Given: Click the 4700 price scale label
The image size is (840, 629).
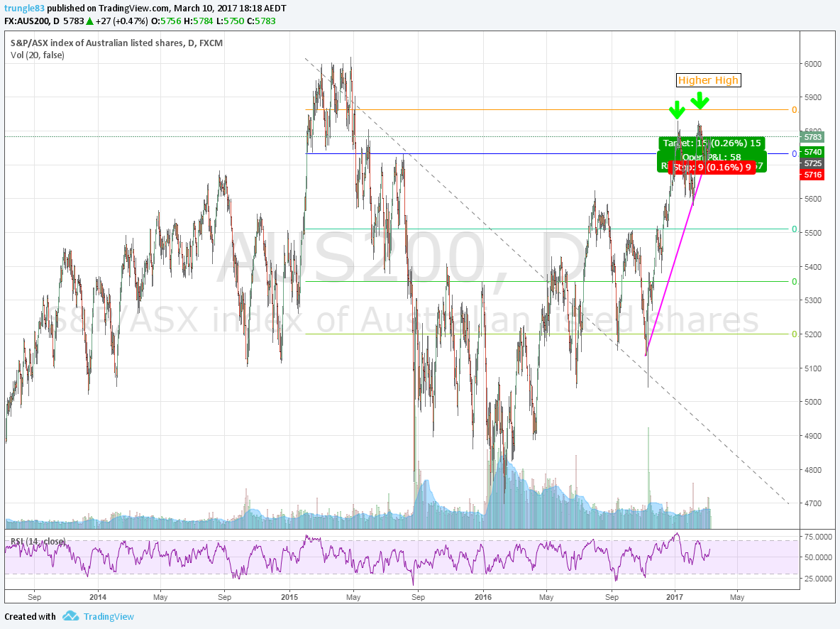Looking at the screenshot, I should coord(812,503).
